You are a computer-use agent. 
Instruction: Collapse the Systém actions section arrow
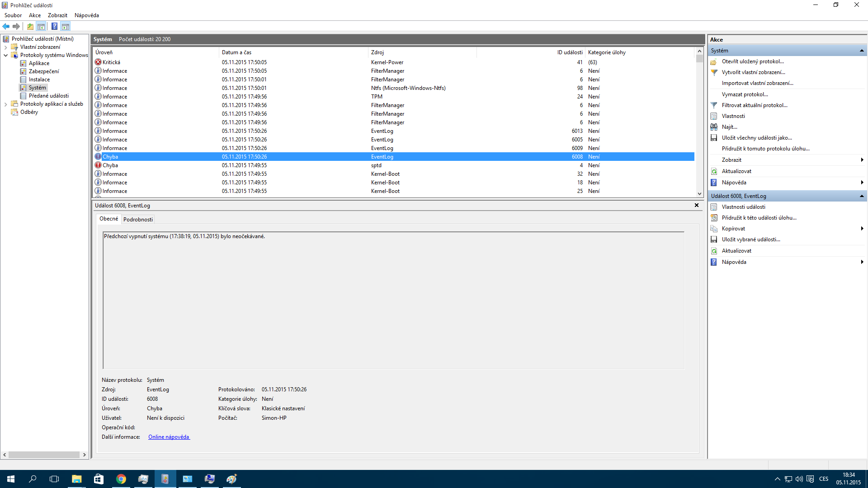point(862,51)
